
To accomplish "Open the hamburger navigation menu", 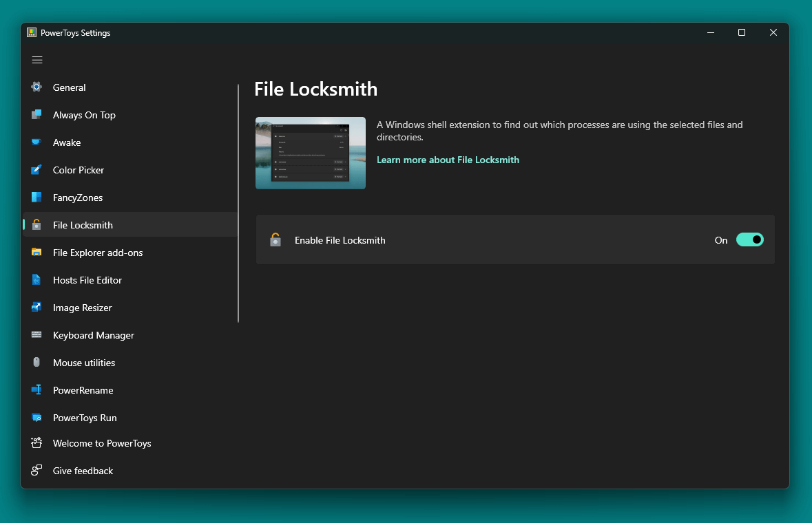I will [x=37, y=60].
